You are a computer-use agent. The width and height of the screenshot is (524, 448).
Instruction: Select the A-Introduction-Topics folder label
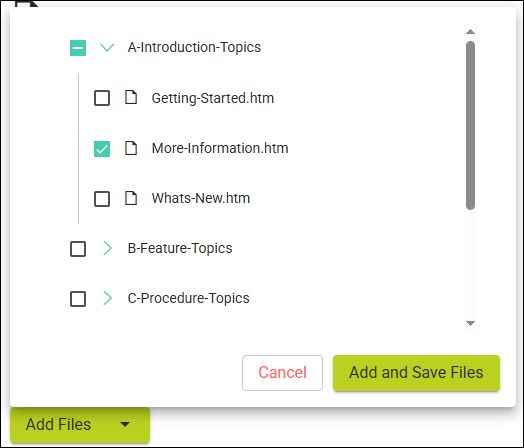point(194,47)
